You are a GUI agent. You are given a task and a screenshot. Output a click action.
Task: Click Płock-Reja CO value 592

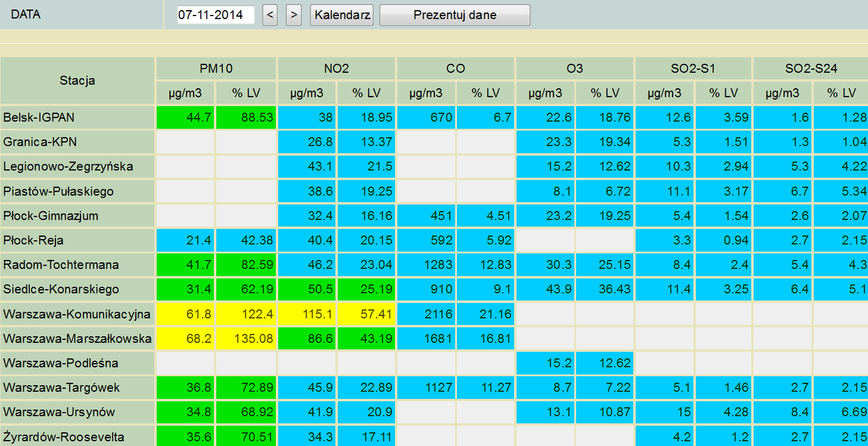(x=426, y=240)
